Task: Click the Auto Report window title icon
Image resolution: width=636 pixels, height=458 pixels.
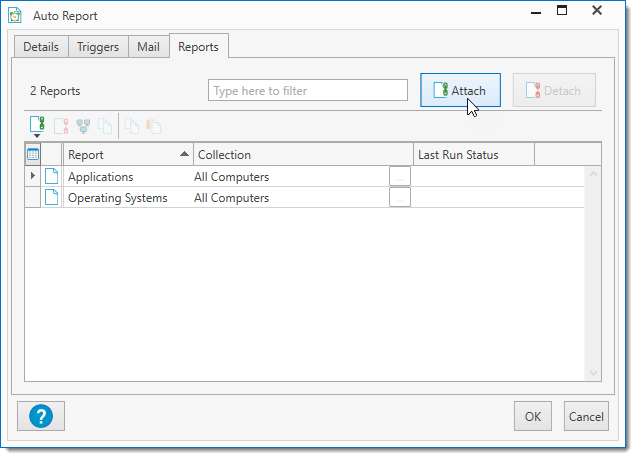Action: 15,15
